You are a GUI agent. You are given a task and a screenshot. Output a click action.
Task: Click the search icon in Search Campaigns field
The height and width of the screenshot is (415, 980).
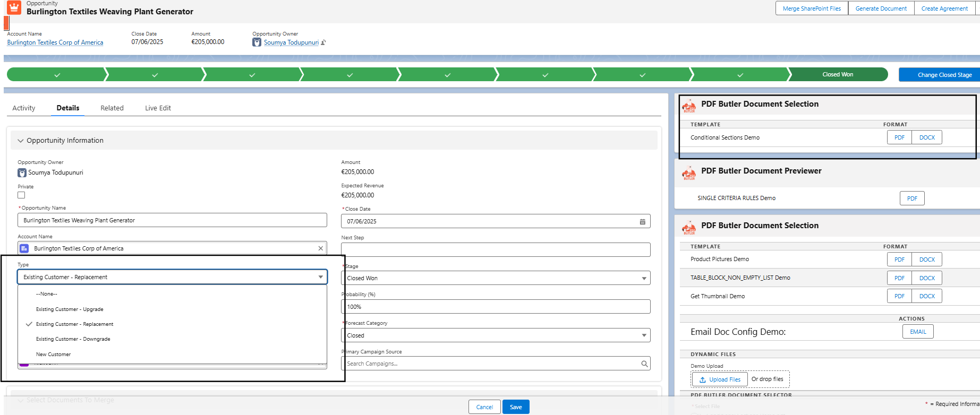click(x=644, y=364)
